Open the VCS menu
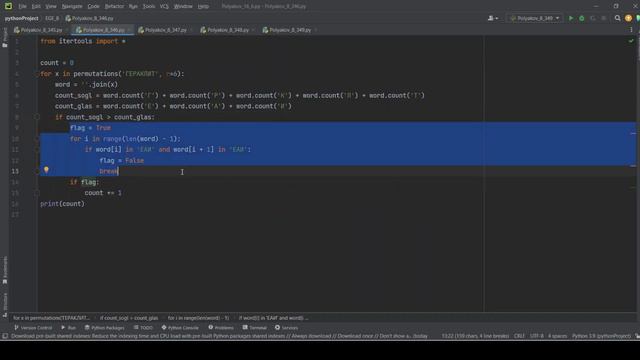640x360 pixels. pos(164,6)
